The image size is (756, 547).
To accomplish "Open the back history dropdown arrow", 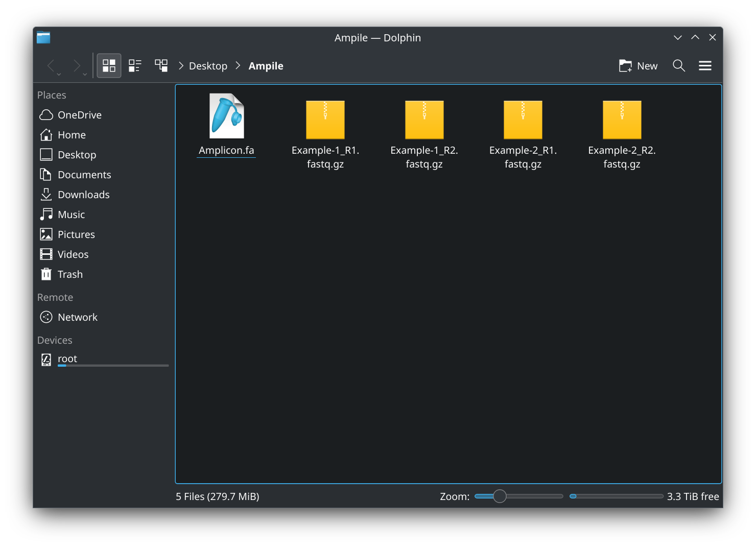I will [59, 75].
